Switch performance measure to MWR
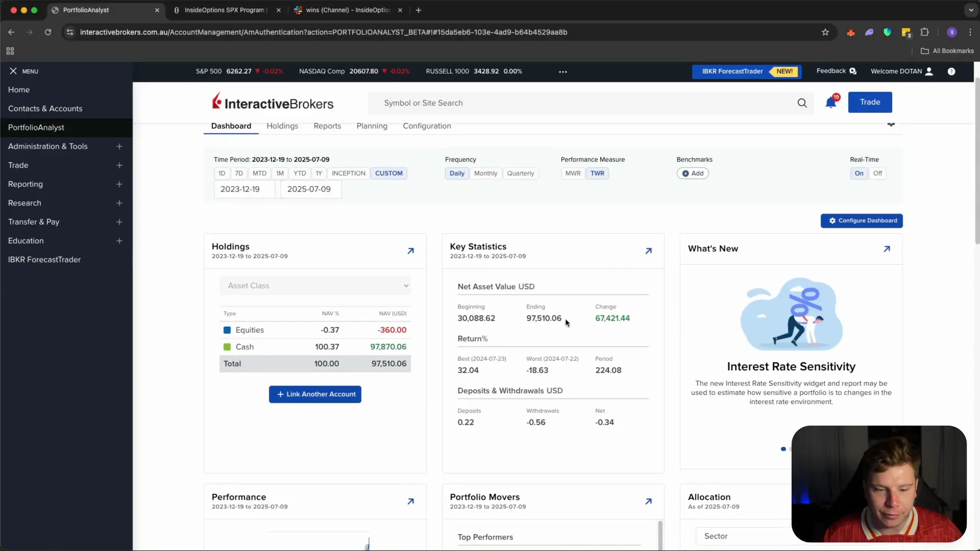The image size is (980, 551). click(x=573, y=173)
